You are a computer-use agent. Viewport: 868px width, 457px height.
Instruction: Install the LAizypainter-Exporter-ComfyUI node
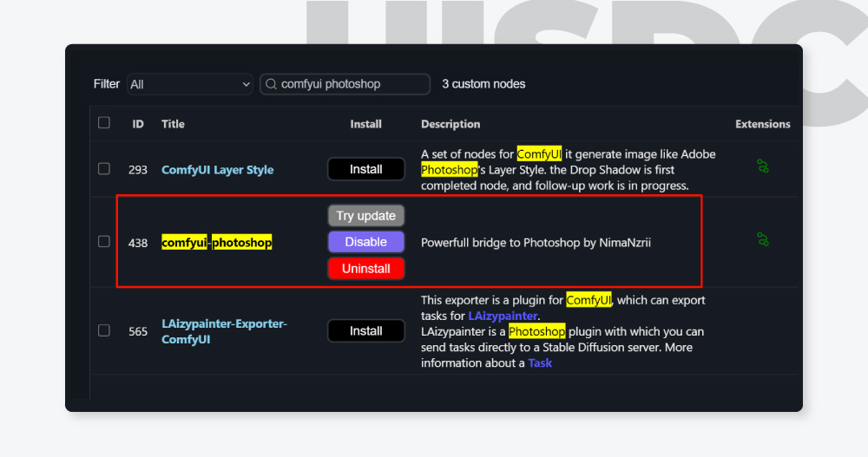(365, 330)
